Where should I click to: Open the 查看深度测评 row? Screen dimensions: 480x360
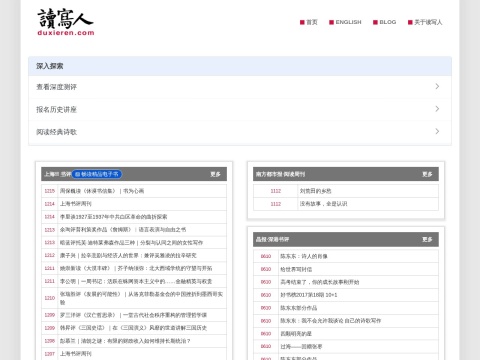tap(240, 87)
